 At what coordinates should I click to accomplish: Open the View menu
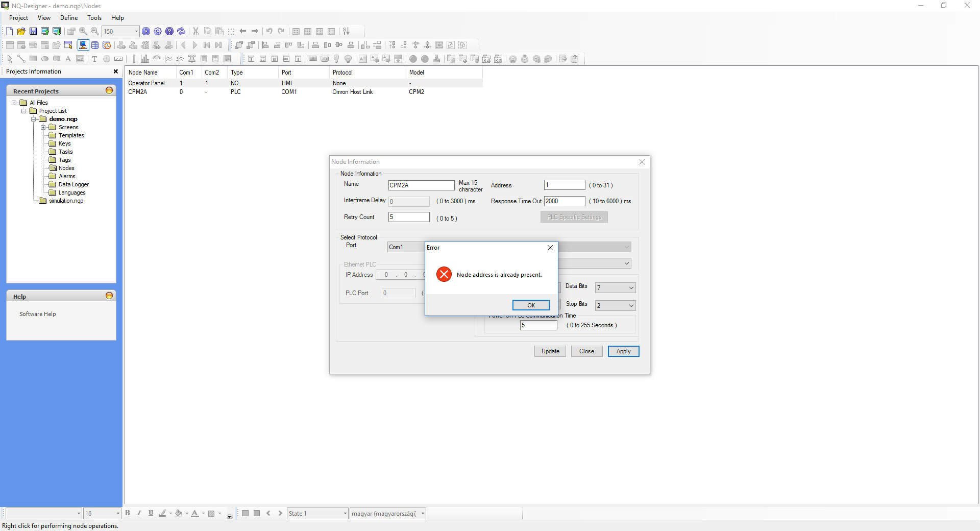point(44,18)
